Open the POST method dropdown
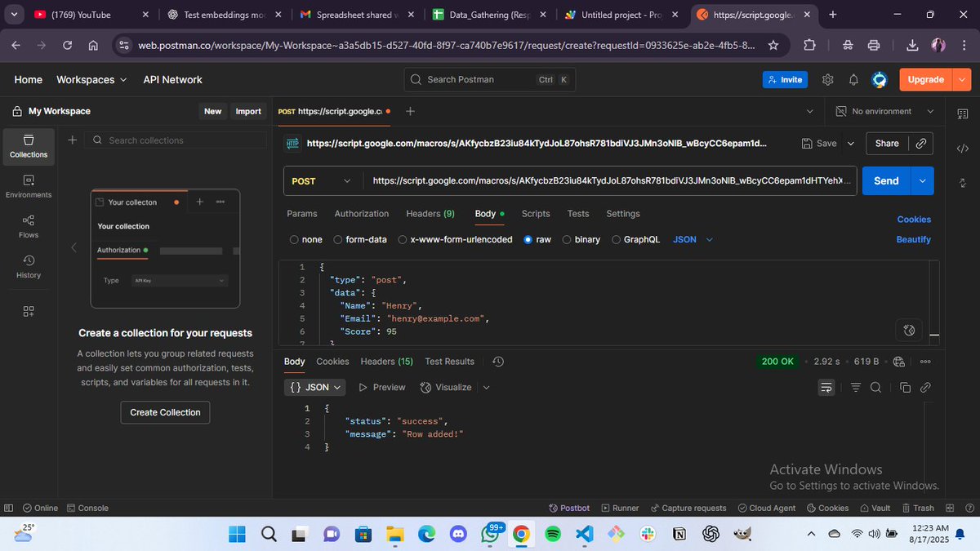The image size is (980, 551). coord(323,181)
